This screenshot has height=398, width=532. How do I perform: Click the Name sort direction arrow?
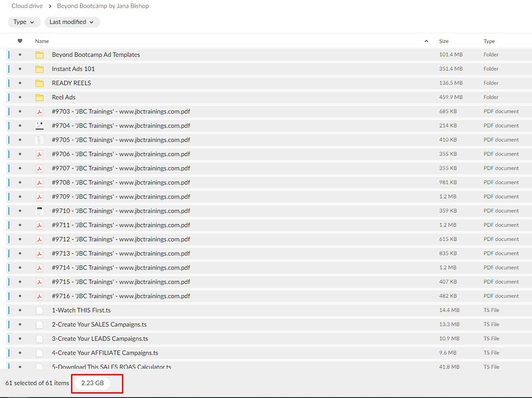pos(426,41)
